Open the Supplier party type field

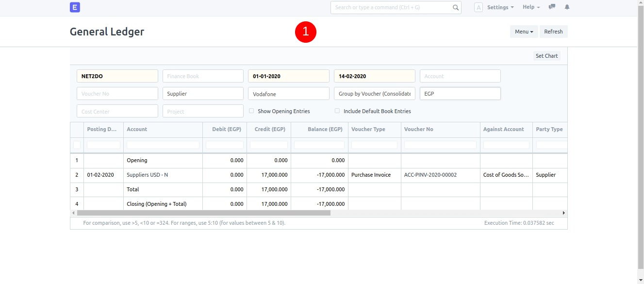pos(203,94)
